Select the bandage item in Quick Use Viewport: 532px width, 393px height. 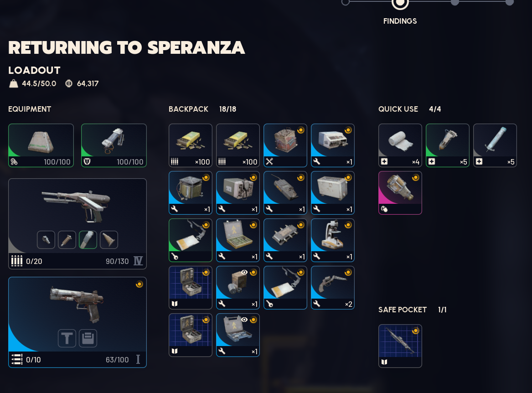coord(400,145)
